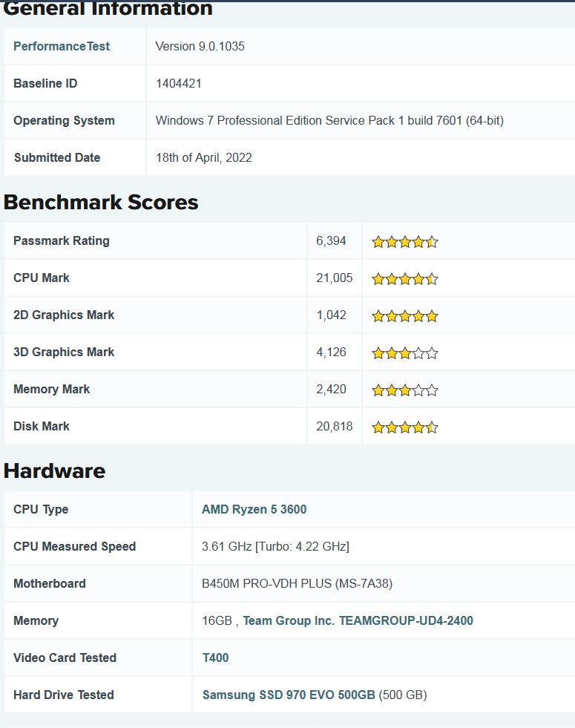Screen dimensions: 575x728
Task: Open Samsung SSD 970 EVO 500GB link
Action: click(289, 695)
